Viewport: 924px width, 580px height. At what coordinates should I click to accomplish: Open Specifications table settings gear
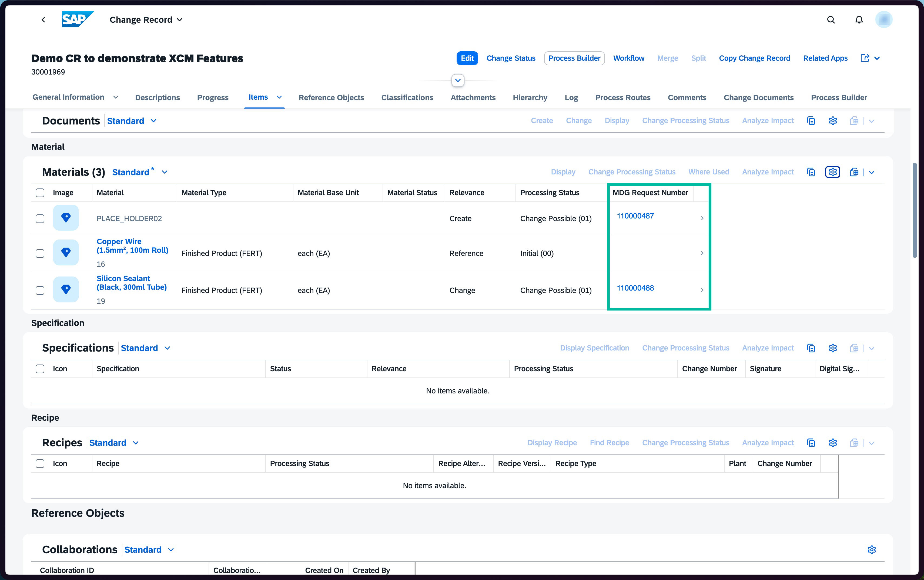point(832,348)
